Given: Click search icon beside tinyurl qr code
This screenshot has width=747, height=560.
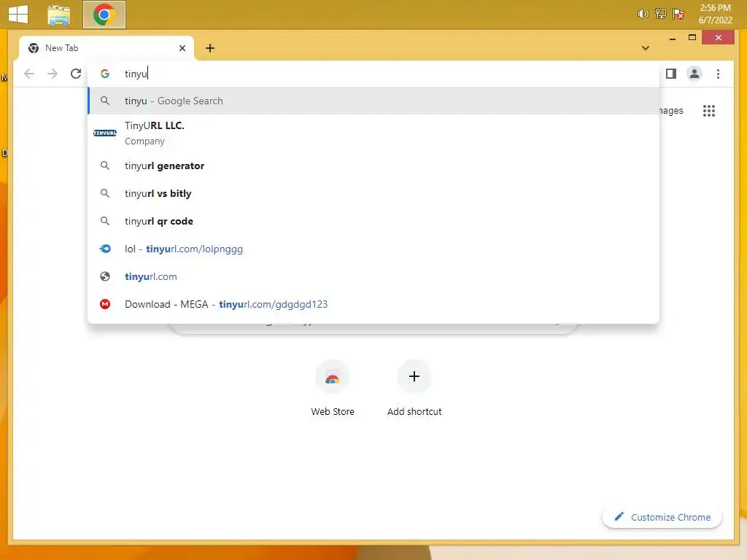Looking at the screenshot, I should click(105, 221).
